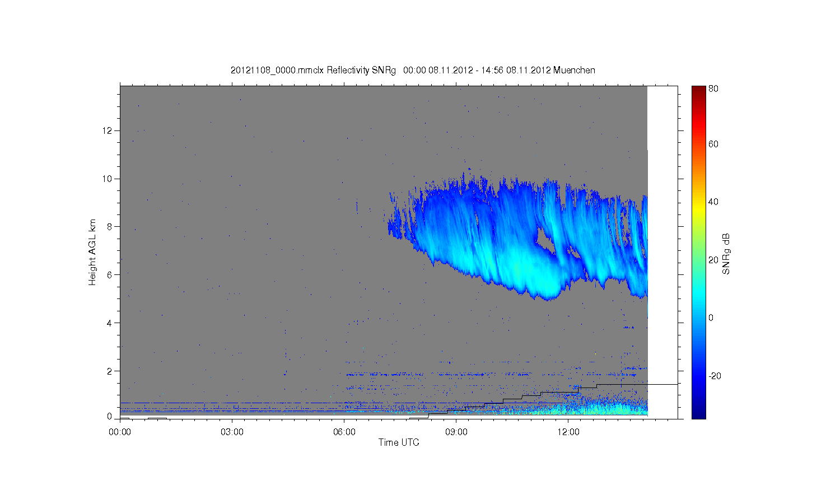Click the 12:00 time tick label
The image size is (840, 504).
click(x=568, y=432)
